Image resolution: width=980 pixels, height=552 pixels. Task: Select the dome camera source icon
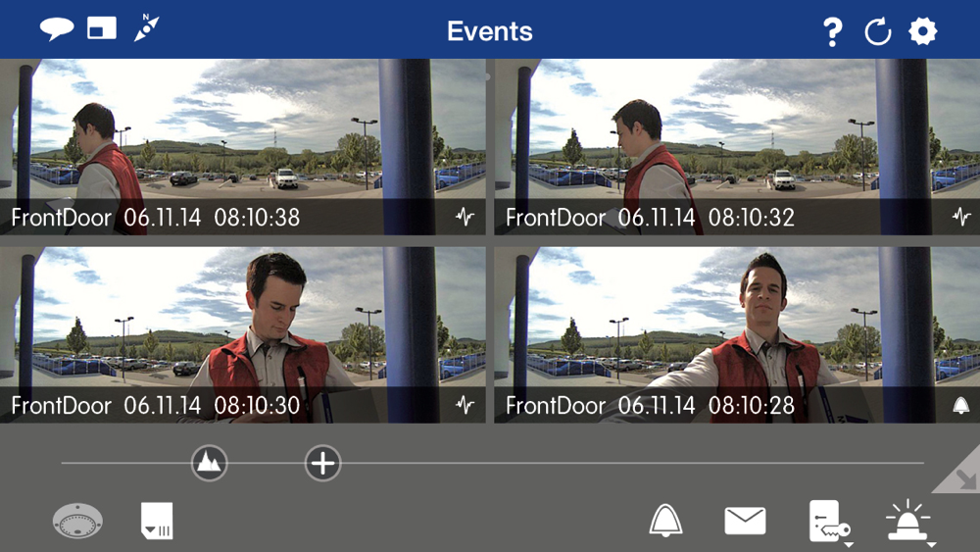point(77,520)
